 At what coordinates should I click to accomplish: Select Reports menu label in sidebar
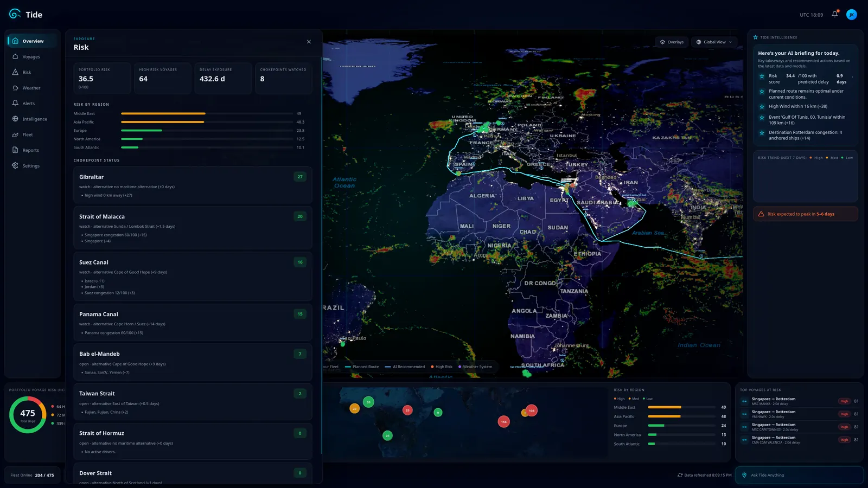tap(31, 150)
